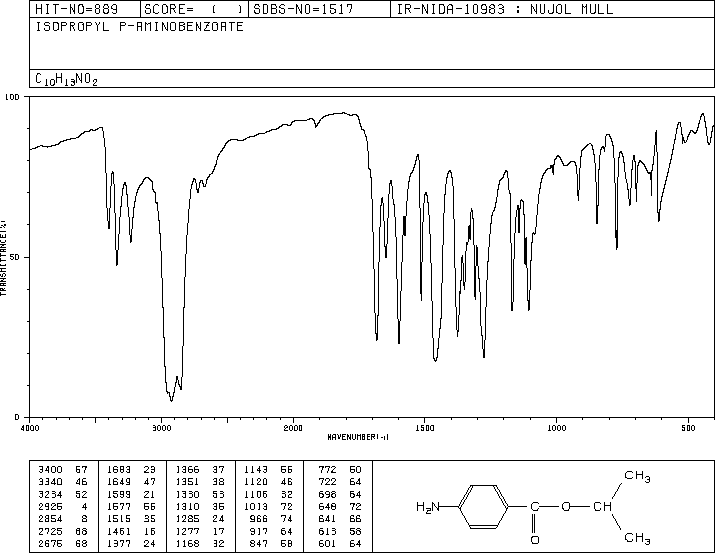The image size is (715, 553).
Task: Click the 3000 x-axis tick label
Action: point(161,428)
